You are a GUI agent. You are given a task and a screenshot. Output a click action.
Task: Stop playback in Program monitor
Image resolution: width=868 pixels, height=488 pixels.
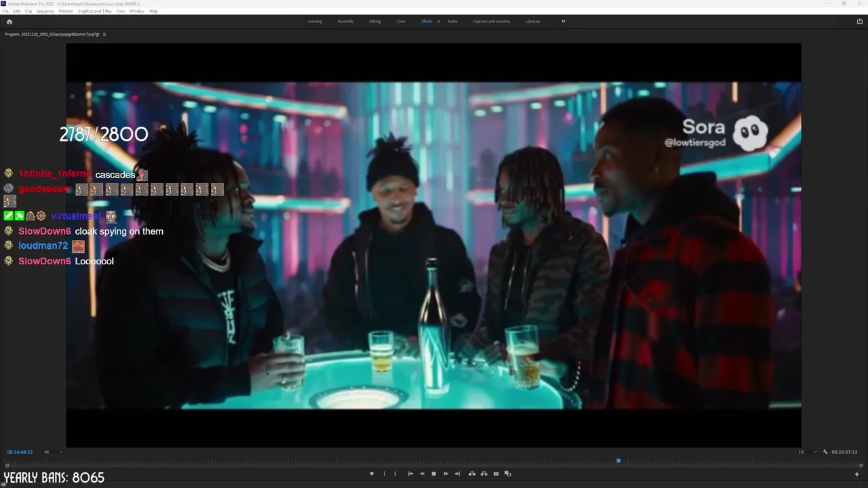434,474
